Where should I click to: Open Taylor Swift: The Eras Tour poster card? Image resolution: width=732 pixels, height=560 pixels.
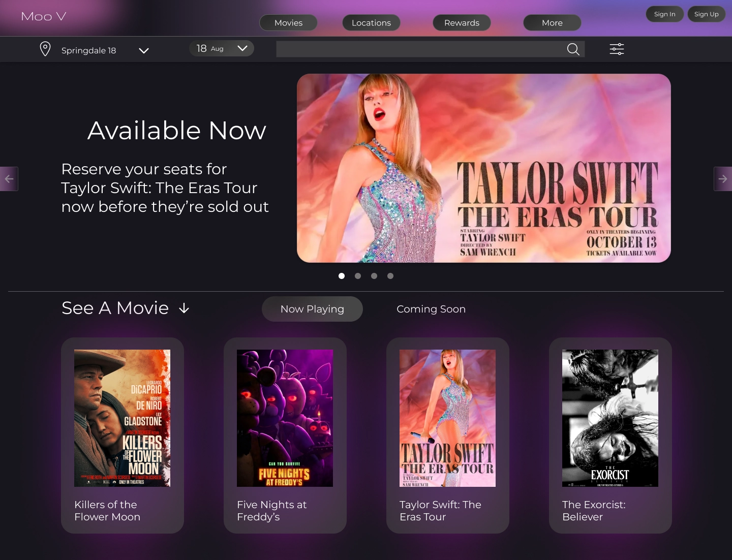447,418
